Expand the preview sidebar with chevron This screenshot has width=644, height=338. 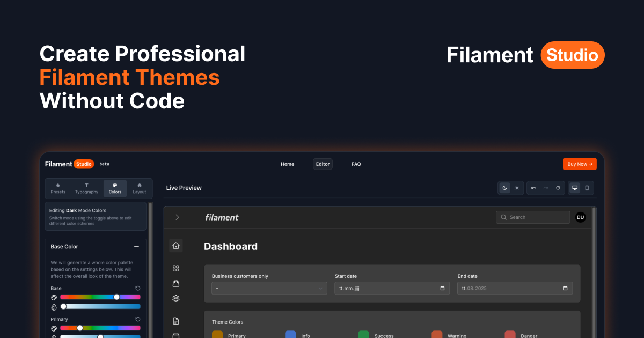pos(177,217)
